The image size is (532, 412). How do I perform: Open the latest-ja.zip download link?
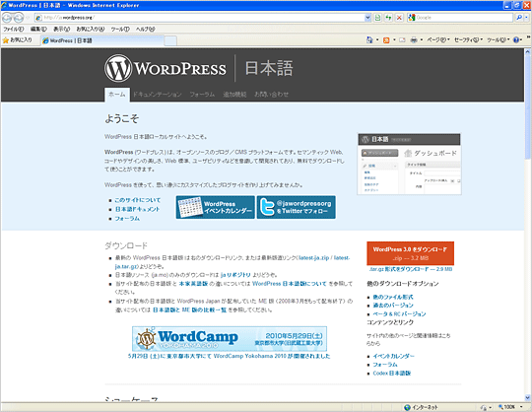(314, 258)
